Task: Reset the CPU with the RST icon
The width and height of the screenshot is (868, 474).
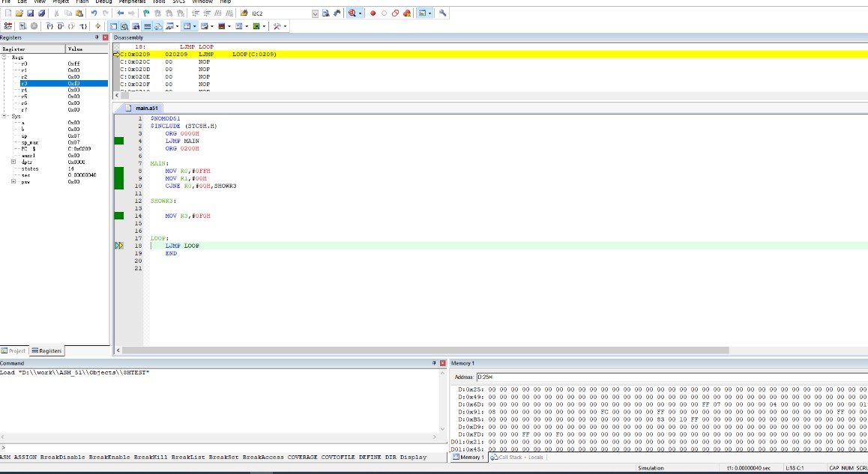Action: point(7,26)
